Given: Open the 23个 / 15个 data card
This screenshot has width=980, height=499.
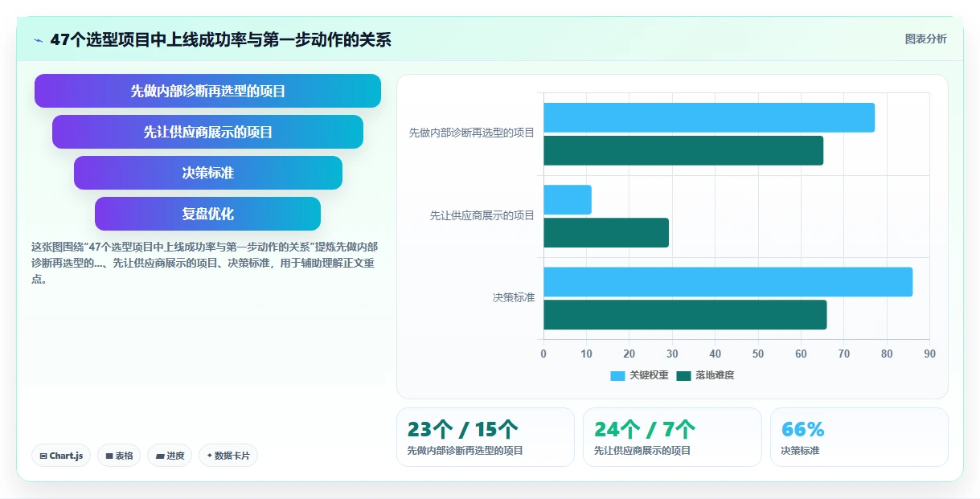Looking at the screenshot, I should coord(486,437).
